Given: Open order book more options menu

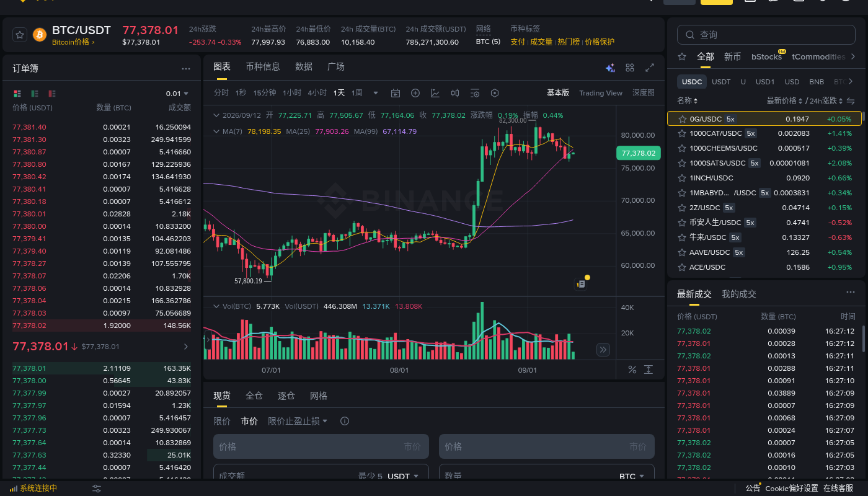Looking at the screenshot, I should pos(186,69).
